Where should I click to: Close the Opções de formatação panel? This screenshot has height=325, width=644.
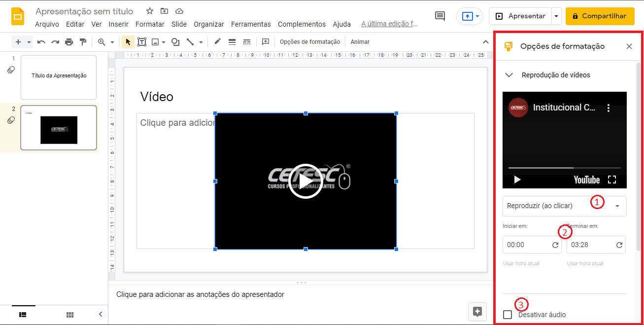(629, 46)
